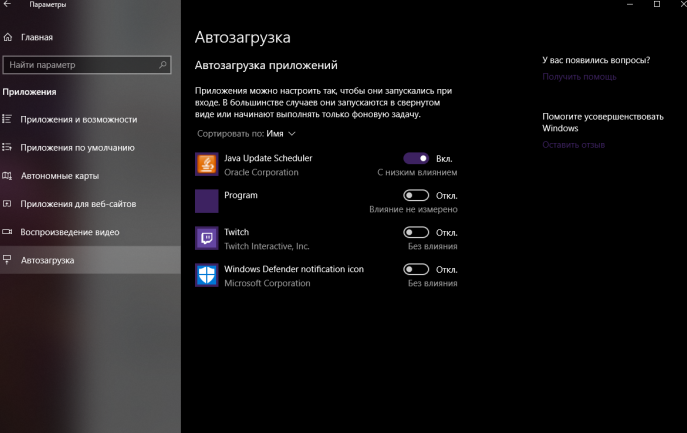Turn on Twitch autostart toggle

click(x=416, y=232)
